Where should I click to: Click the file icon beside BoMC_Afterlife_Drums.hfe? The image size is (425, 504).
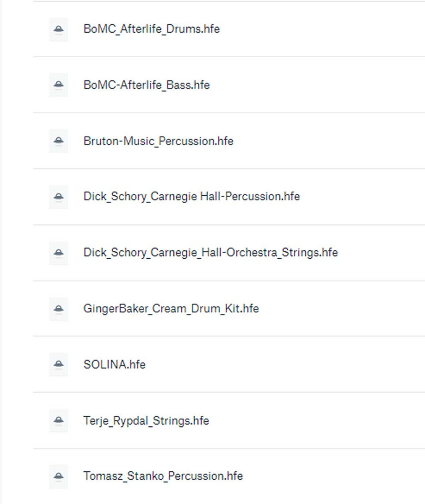point(59,29)
